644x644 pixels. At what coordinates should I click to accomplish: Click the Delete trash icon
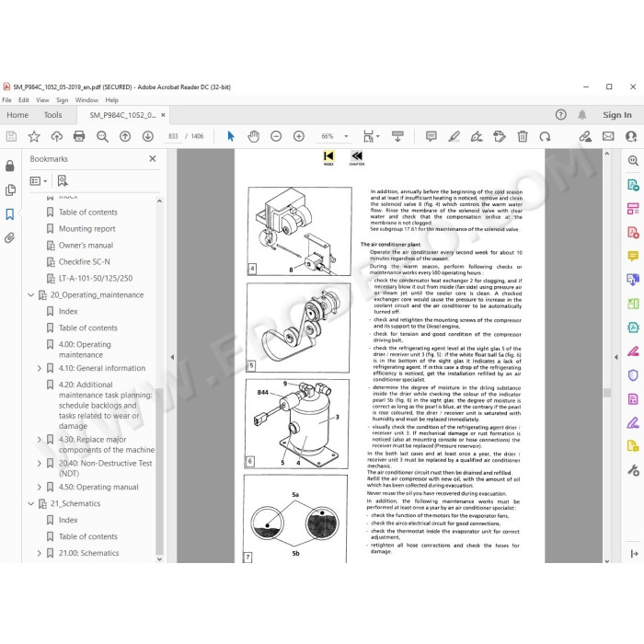(x=523, y=136)
